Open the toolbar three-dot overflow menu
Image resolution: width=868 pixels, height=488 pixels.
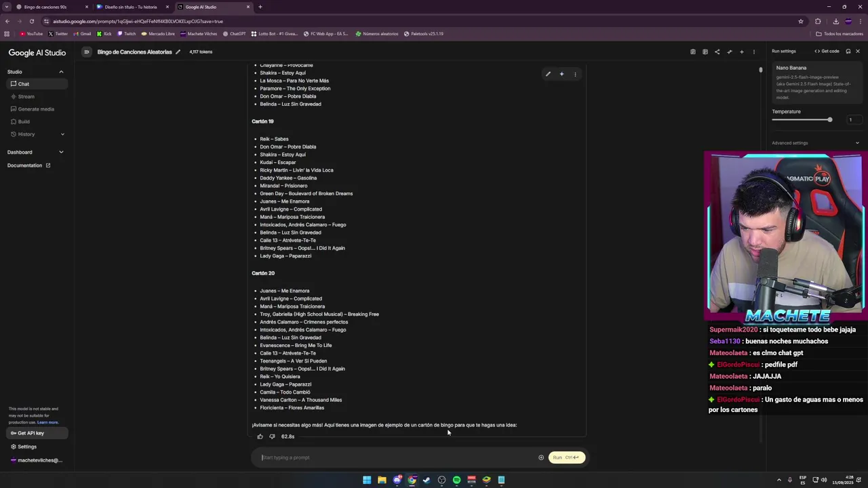(753, 52)
